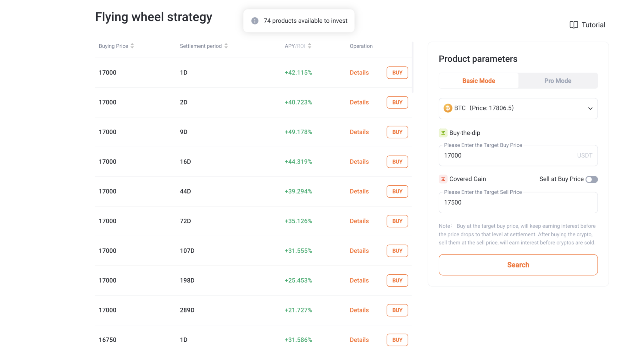The image size is (644, 347).
Task: Click the Bitcoin coin icon
Action: (x=447, y=108)
